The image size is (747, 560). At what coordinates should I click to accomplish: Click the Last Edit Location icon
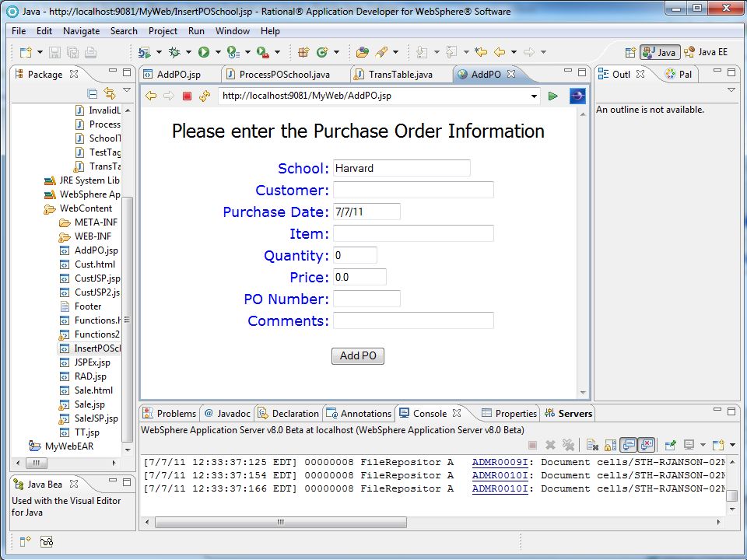(x=481, y=52)
